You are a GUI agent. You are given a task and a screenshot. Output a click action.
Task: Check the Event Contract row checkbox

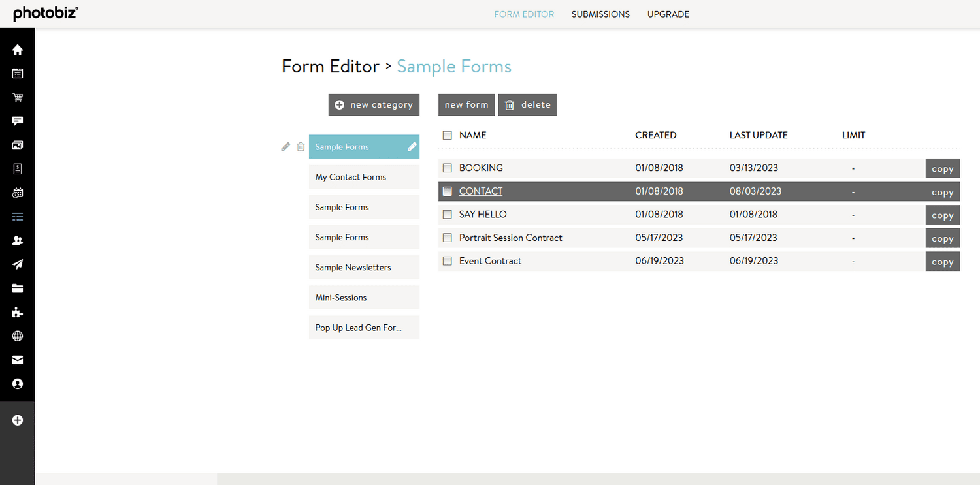(x=448, y=260)
